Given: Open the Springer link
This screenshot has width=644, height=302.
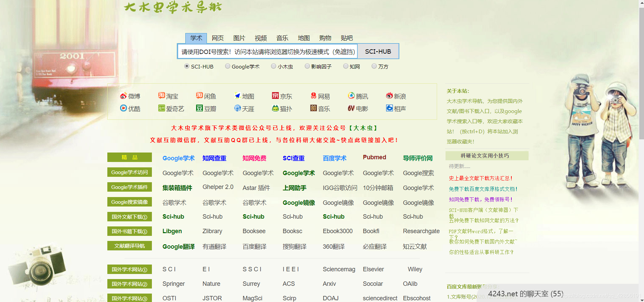Looking at the screenshot, I should [x=173, y=284].
